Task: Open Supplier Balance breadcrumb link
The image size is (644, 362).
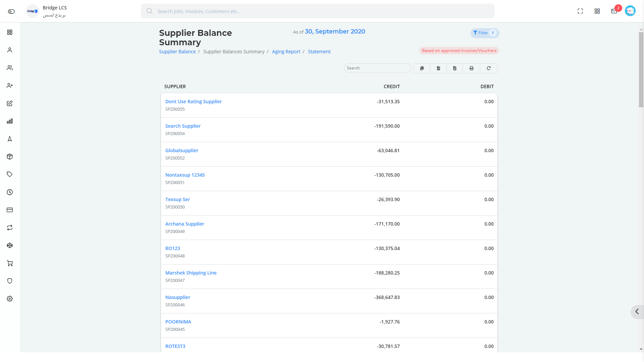Action: click(177, 52)
